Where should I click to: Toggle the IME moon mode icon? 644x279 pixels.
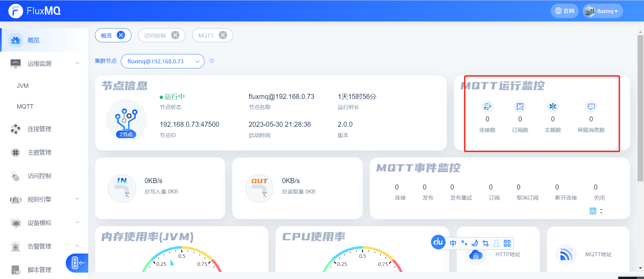point(475,243)
